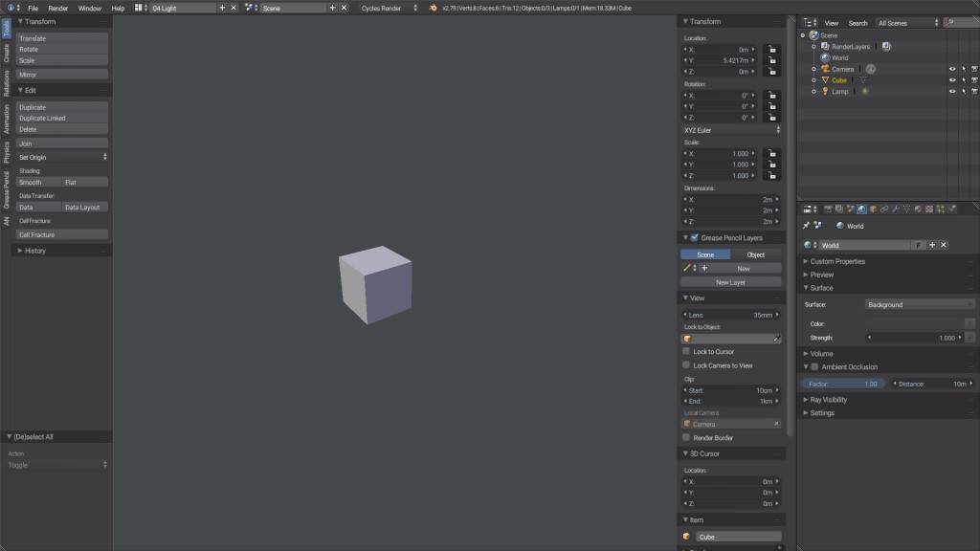Click the pin icon in the World properties header
The width and height of the screenshot is (980, 551).
807,226
